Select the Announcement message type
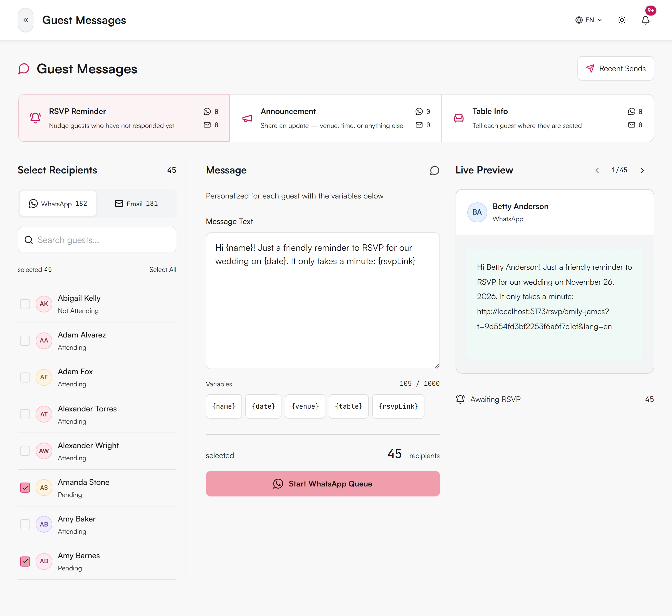This screenshot has height=616, width=672. pos(335,118)
